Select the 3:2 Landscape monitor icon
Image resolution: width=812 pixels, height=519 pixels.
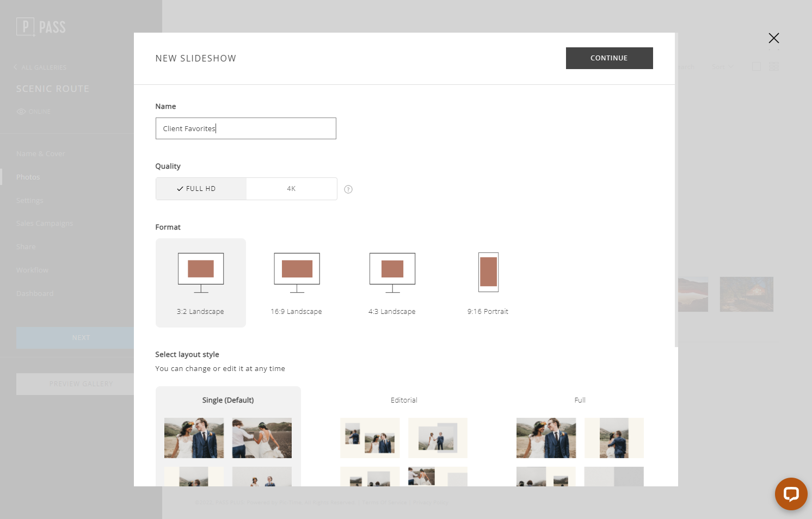point(201,273)
